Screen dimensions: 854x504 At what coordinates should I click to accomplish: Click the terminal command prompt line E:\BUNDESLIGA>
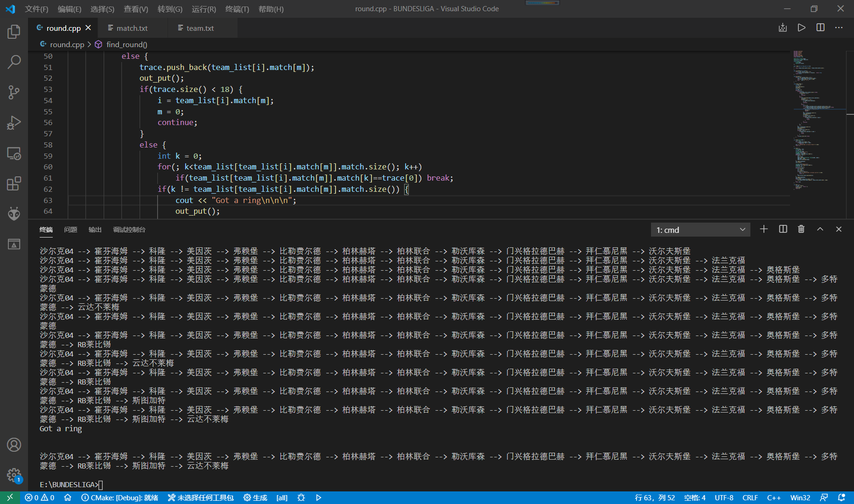click(71, 484)
